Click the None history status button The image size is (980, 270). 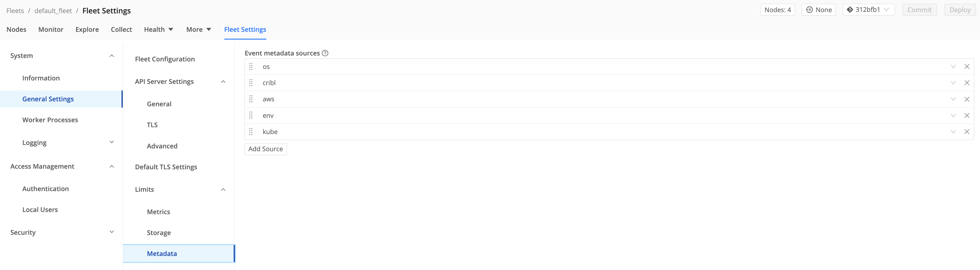[x=818, y=10]
